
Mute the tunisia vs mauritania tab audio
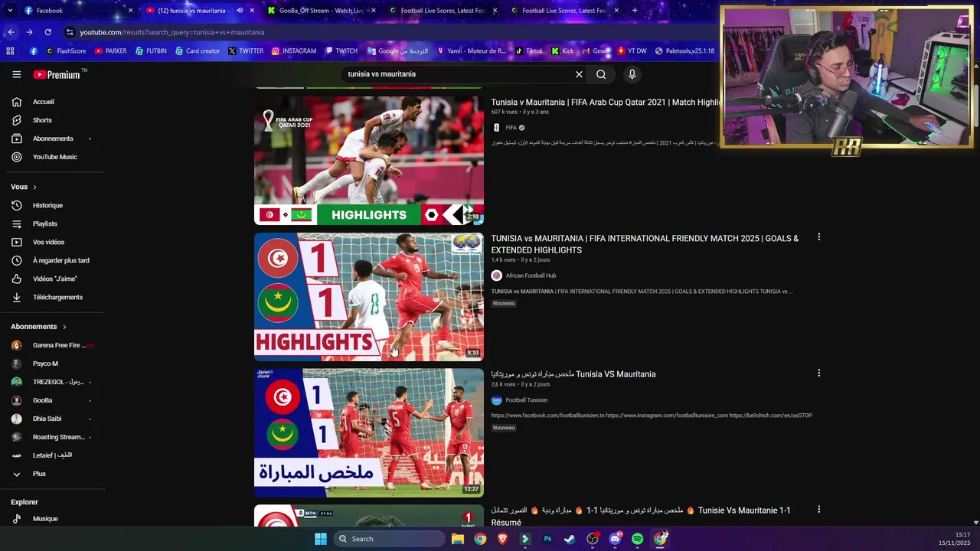pos(240,11)
